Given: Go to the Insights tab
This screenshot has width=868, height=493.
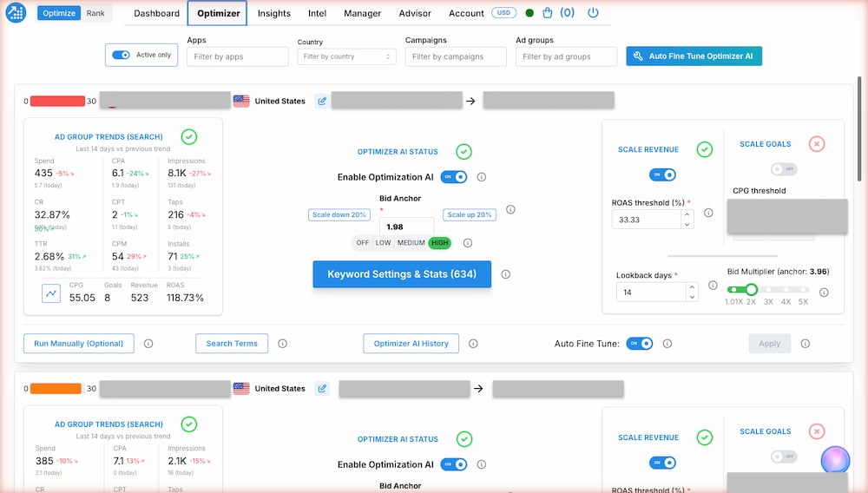Looking at the screenshot, I should pos(274,13).
